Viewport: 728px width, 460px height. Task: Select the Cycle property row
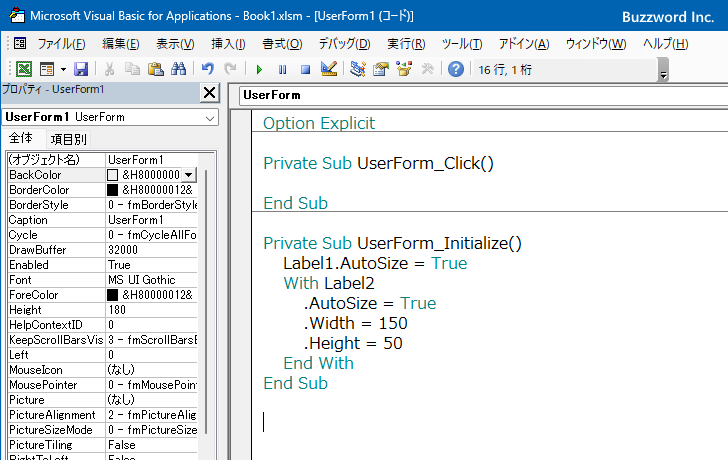pos(103,235)
